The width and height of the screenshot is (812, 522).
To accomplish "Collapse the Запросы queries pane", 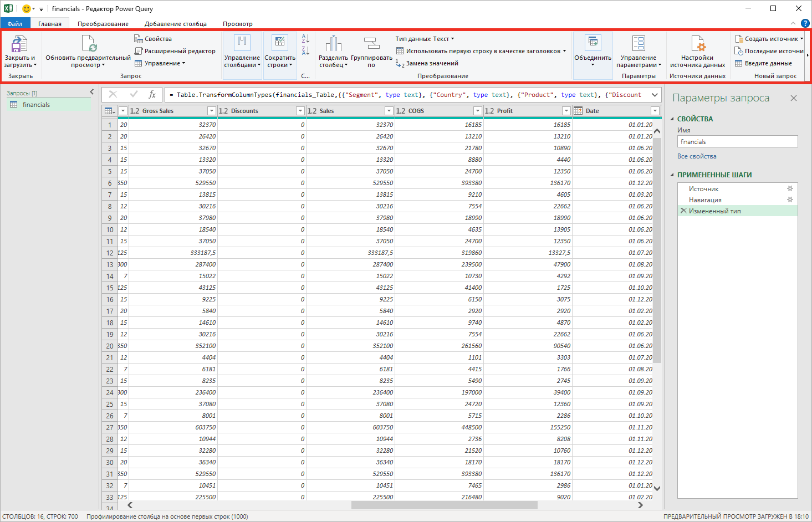I will (x=92, y=92).
